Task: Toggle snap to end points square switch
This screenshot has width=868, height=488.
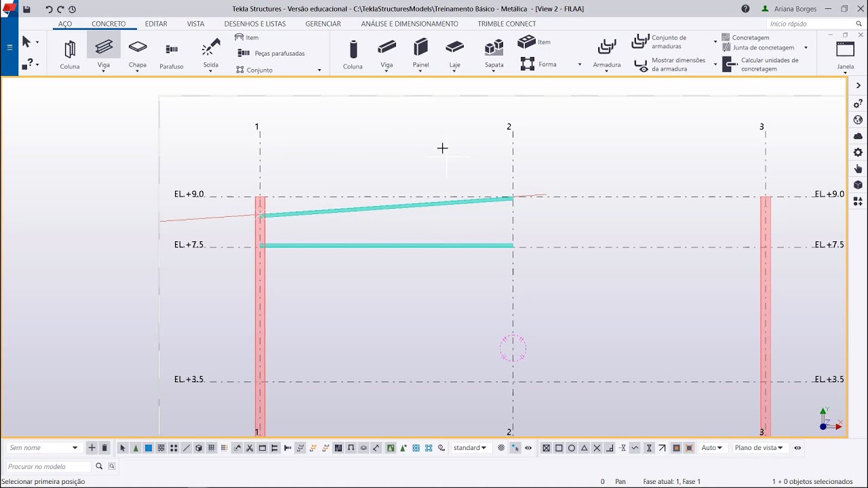Action: (559, 448)
